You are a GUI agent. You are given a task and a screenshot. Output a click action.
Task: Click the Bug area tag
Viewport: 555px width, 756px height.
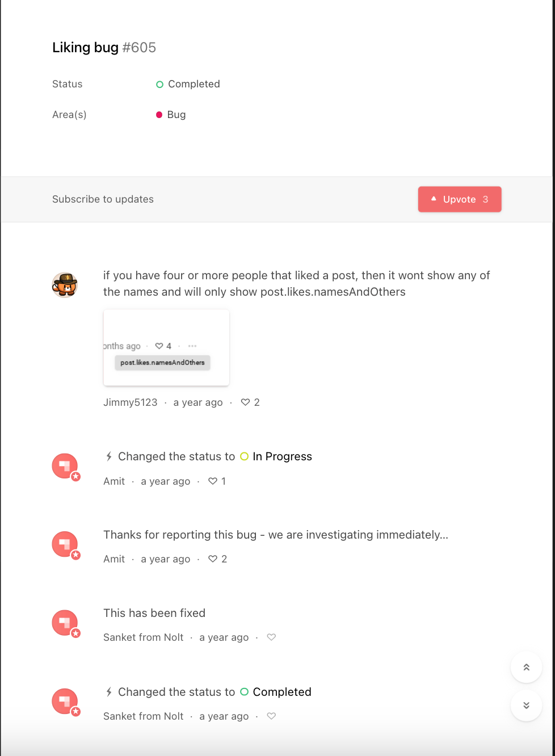[171, 115]
